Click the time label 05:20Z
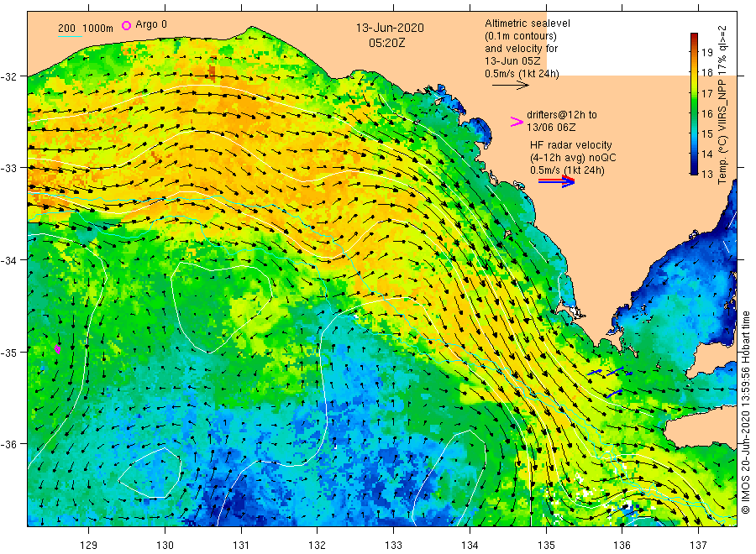The image size is (756, 554). (387, 44)
